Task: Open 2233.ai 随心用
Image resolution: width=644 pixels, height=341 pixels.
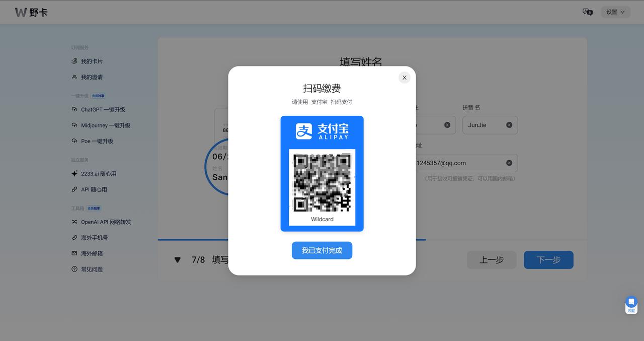Action: pos(99,174)
